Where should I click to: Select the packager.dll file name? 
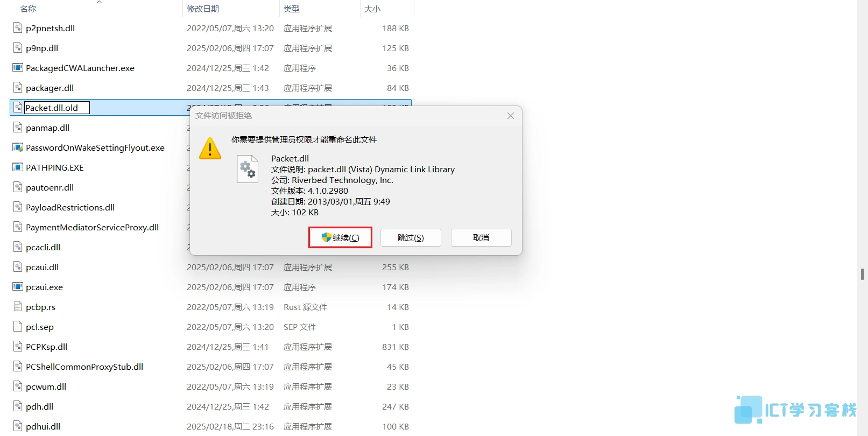coord(50,88)
